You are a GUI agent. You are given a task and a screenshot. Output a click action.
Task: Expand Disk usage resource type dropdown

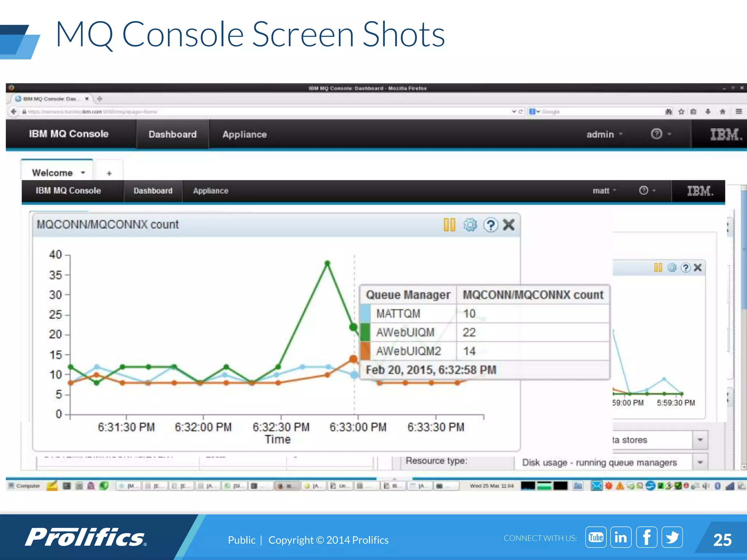(700, 462)
